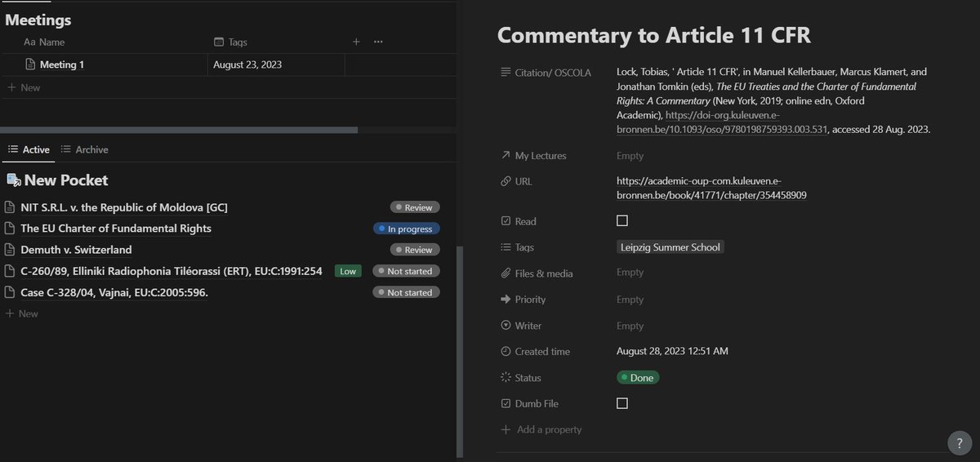
Task: Check the Read checkbox
Action: pos(622,220)
